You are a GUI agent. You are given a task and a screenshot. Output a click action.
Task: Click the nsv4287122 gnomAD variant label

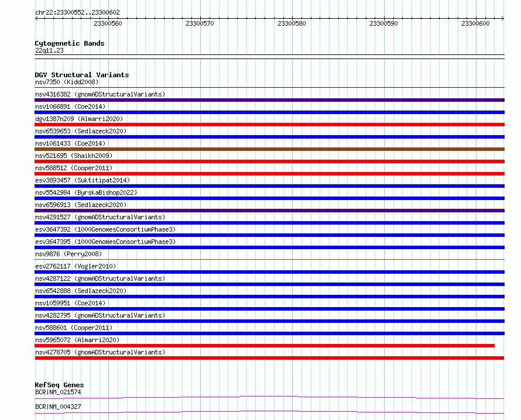click(x=100, y=278)
